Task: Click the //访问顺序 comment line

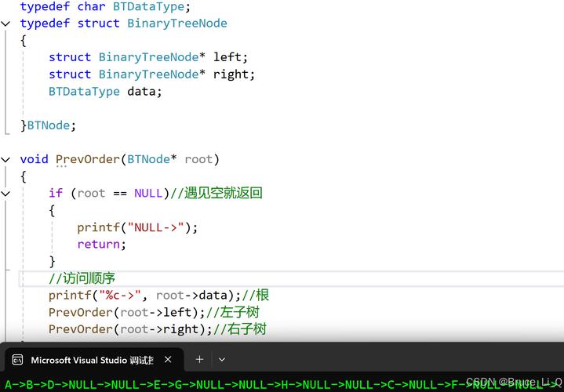Action: pyautogui.click(x=82, y=278)
